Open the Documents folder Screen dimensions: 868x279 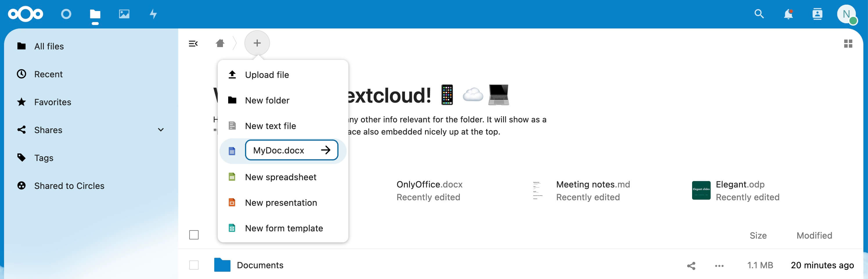[260, 265]
